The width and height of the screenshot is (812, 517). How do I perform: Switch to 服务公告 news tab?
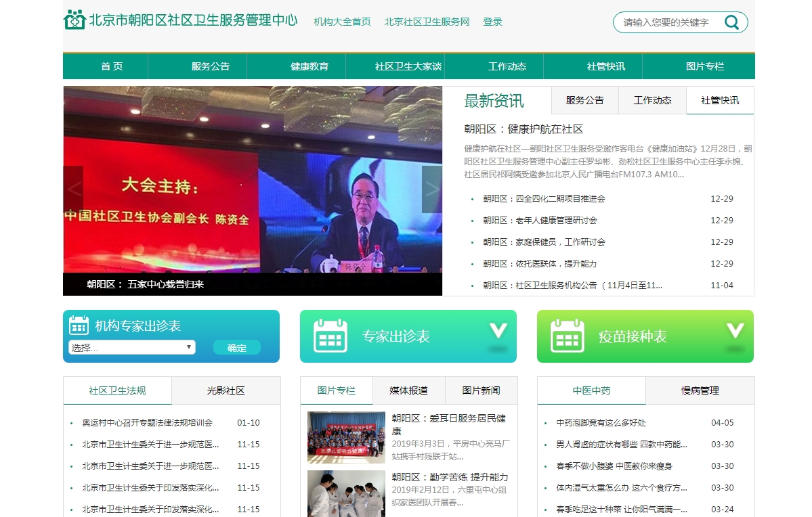pos(584,100)
